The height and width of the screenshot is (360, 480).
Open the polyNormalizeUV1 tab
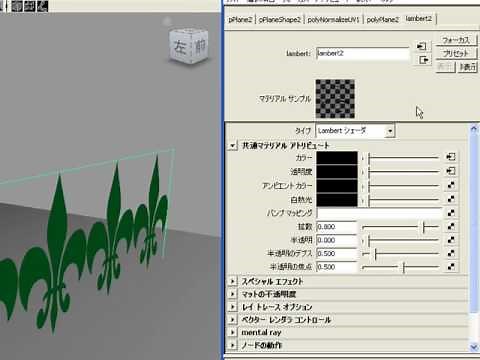333,20
